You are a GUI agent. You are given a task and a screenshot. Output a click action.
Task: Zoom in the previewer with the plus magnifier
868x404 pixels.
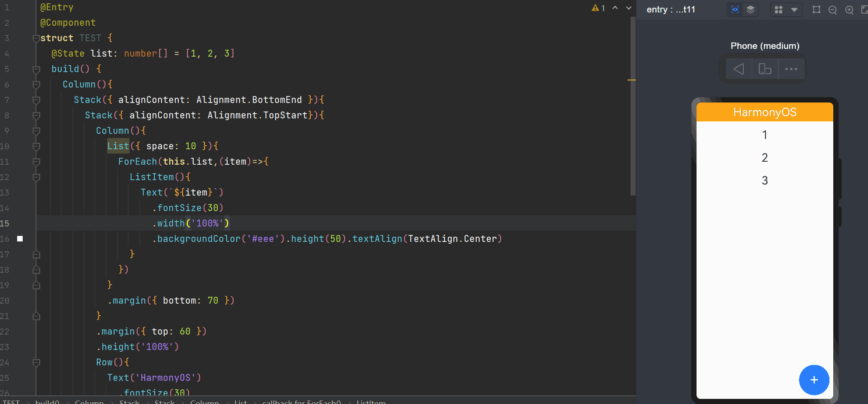click(849, 10)
